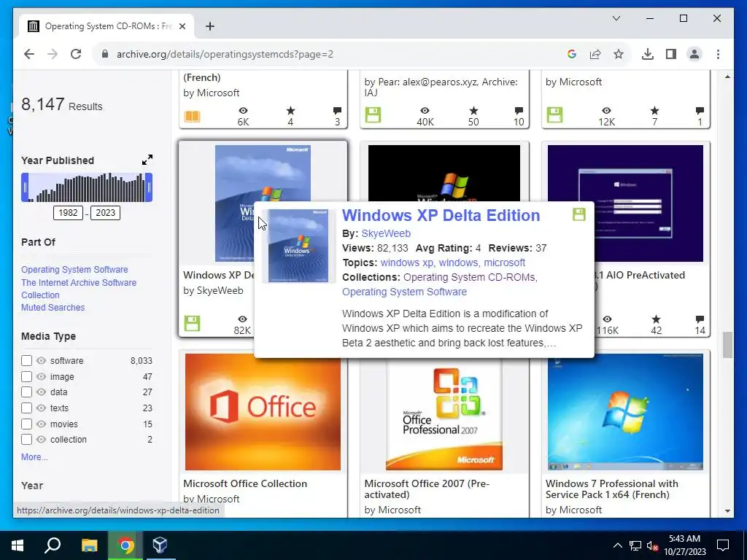Check the data media type box
Image resolution: width=747 pixels, height=560 pixels.
[27, 392]
